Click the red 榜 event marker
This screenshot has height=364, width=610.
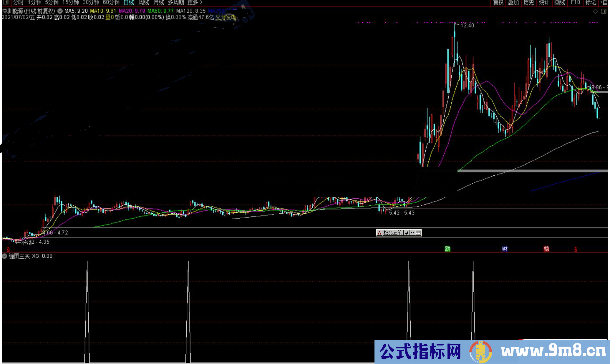pos(546,249)
